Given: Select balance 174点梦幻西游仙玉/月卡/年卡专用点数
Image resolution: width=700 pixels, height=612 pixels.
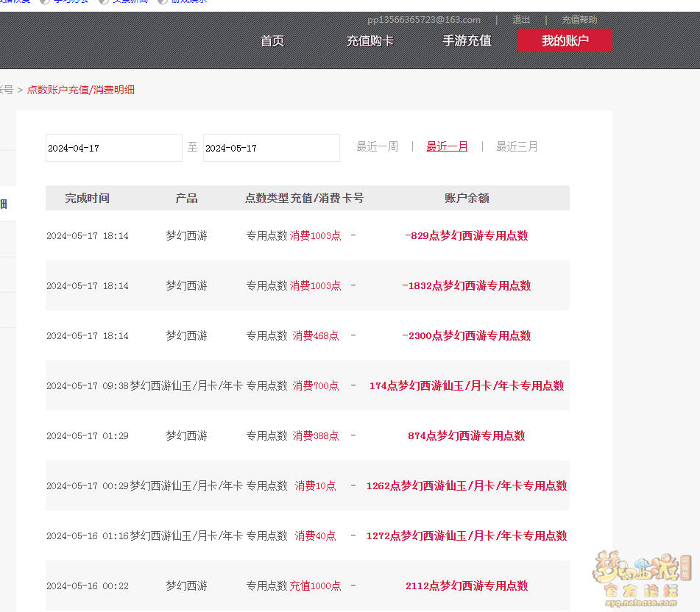Looking at the screenshot, I should 467,385.
